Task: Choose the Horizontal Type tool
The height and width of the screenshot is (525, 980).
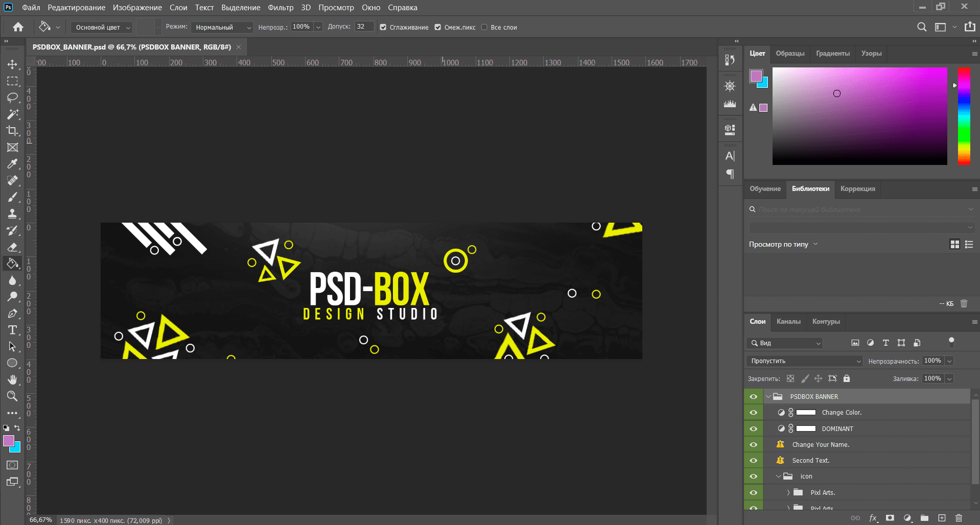Action: pos(12,330)
